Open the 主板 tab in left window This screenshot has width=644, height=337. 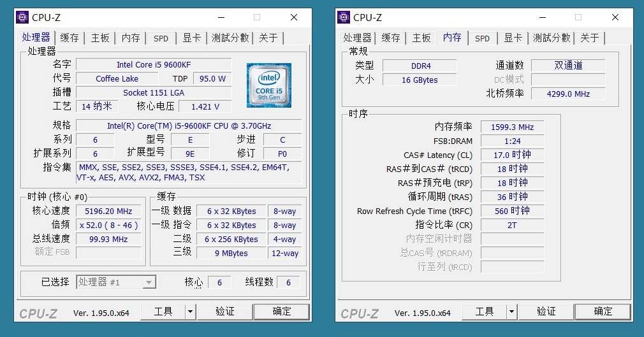pos(100,38)
